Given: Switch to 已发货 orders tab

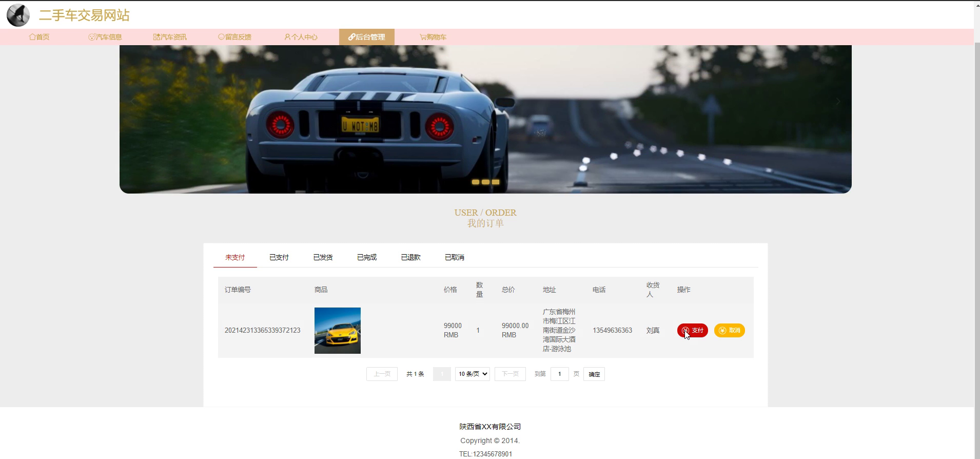Looking at the screenshot, I should 323,257.
